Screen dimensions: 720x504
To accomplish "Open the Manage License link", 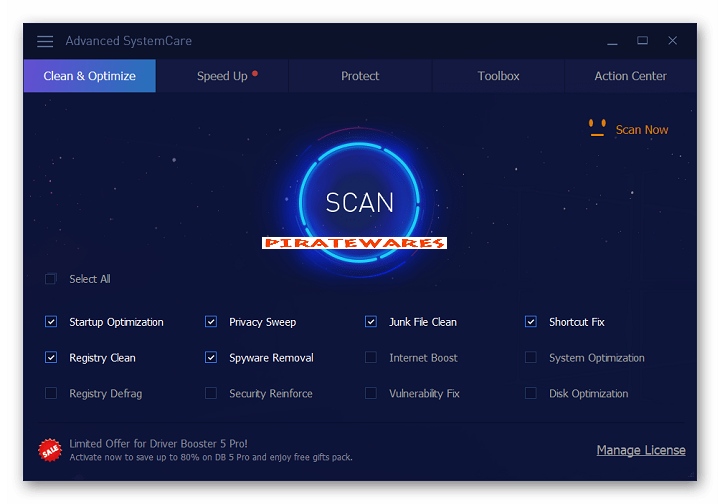I will [641, 450].
